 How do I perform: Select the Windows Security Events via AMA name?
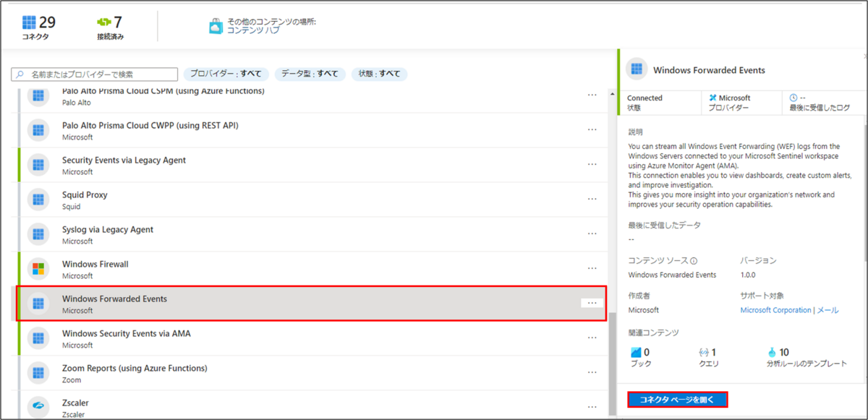[x=127, y=333]
